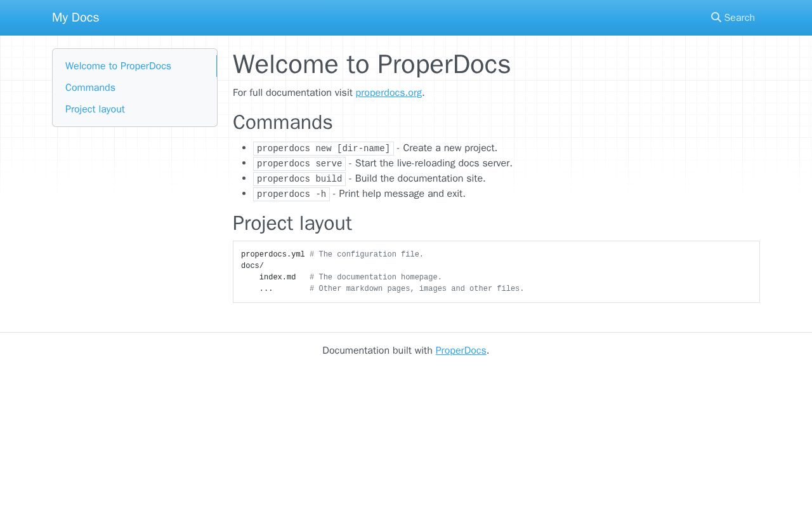Click the '# The configuration file.' comment
812x508 pixels.
pos(367,255)
